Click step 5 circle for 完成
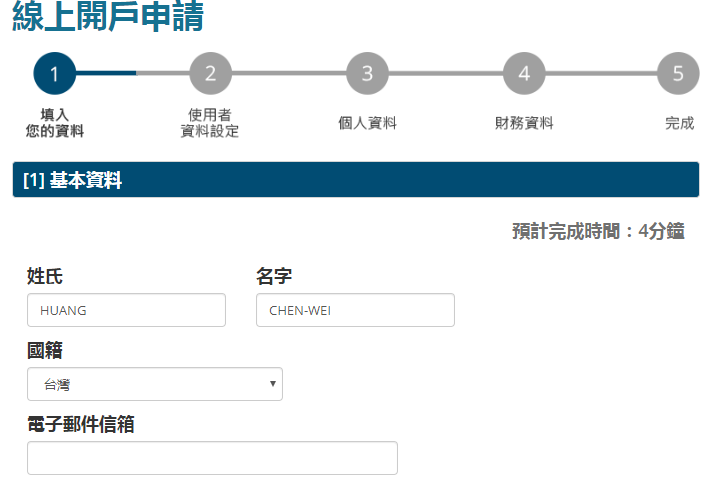The image size is (708, 481). tap(678, 73)
